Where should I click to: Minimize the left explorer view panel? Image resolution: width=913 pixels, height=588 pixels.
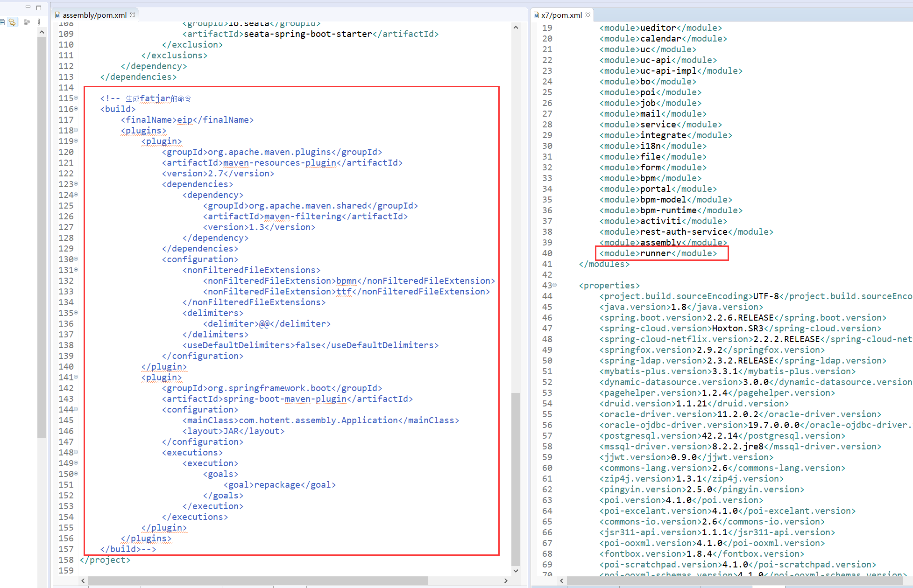click(x=28, y=7)
